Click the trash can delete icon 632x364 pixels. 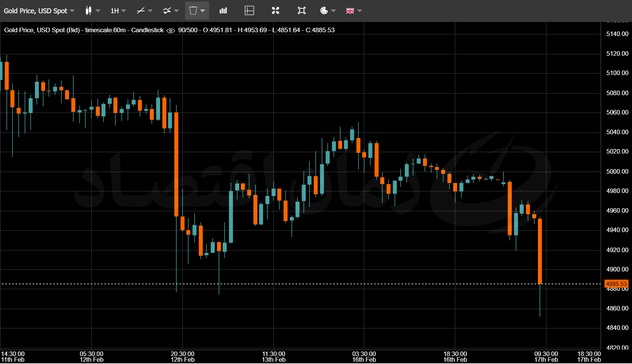pyautogui.click(x=193, y=11)
